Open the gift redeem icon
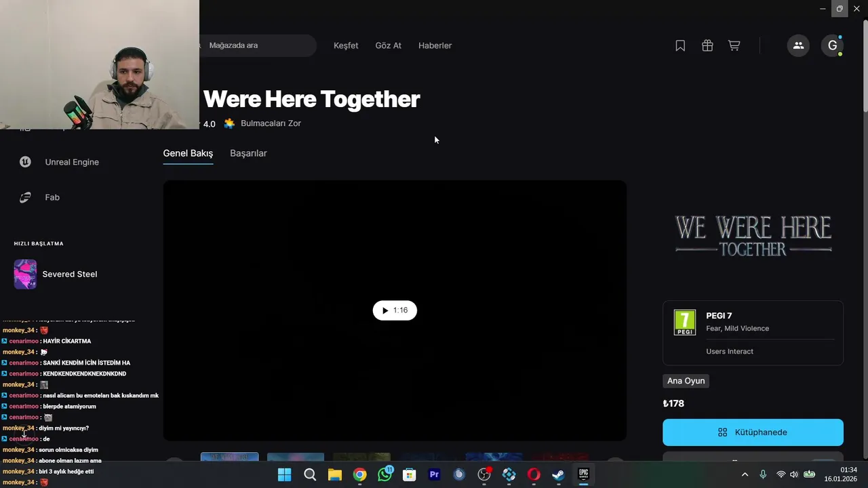The height and width of the screenshot is (488, 868). [707, 45]
